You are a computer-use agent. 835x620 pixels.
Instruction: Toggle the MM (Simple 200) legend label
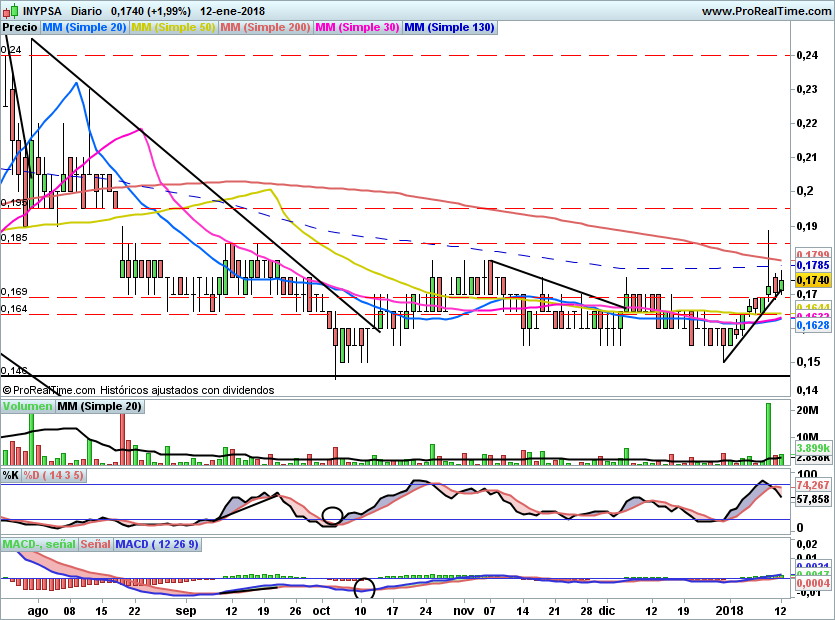pyautogui.click(x=265, y=28)
